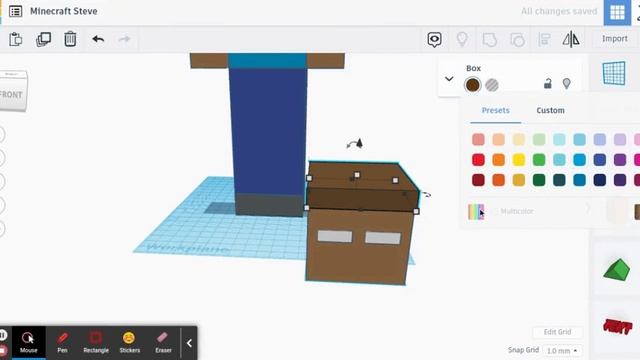Viewport: 640px width, 360px height.
Task: Open the Show all view icon
Action: (434, 40)
